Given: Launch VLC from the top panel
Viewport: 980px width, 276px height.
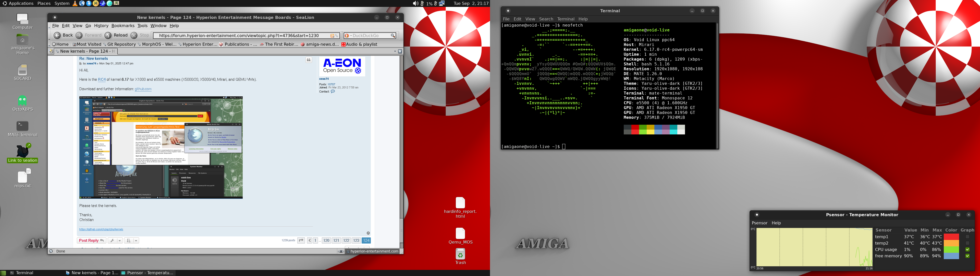Looking at the screenshot, I should pyautogui.click(x=75, y=3).
